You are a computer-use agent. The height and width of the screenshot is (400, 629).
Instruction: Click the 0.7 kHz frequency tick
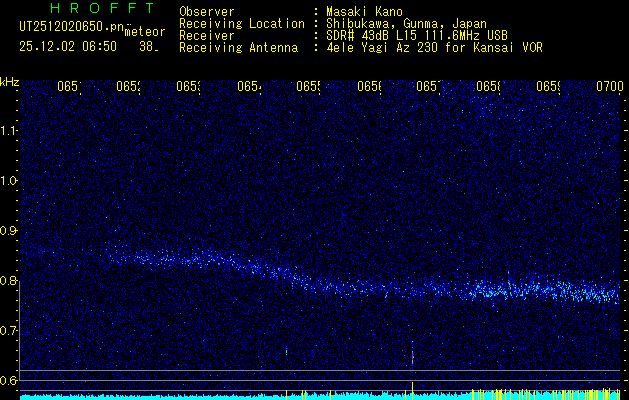[x=9, y=330]
